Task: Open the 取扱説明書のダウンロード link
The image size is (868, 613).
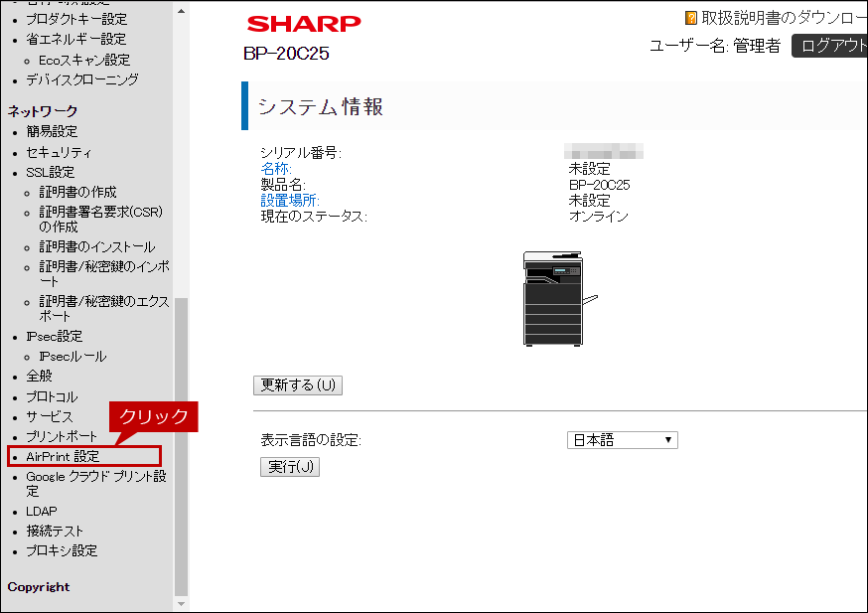Action: [x=784, y=18]
